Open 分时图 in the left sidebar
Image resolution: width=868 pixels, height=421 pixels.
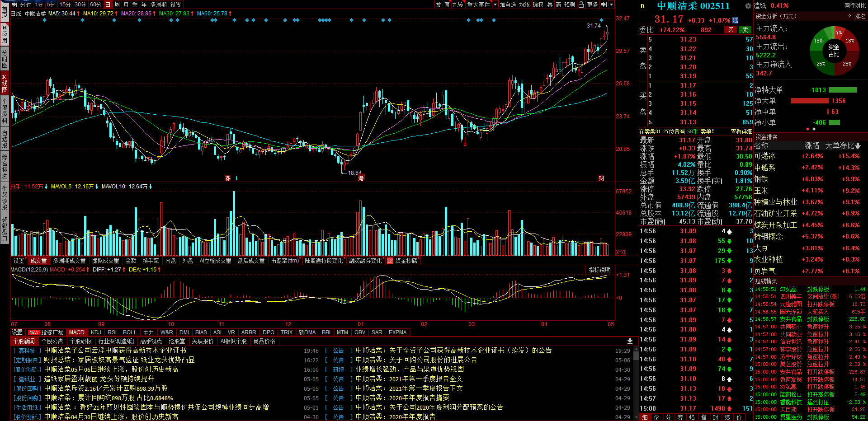click(x=5, y=59)
